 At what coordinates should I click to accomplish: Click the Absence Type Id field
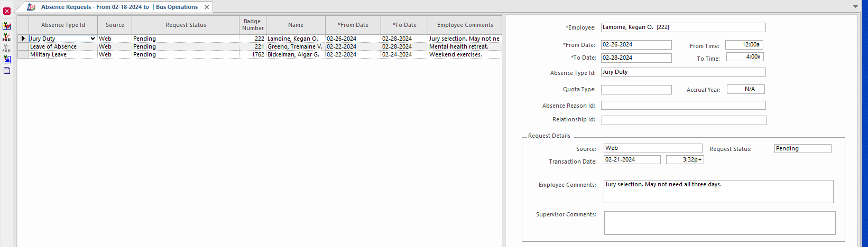(683, 72)
